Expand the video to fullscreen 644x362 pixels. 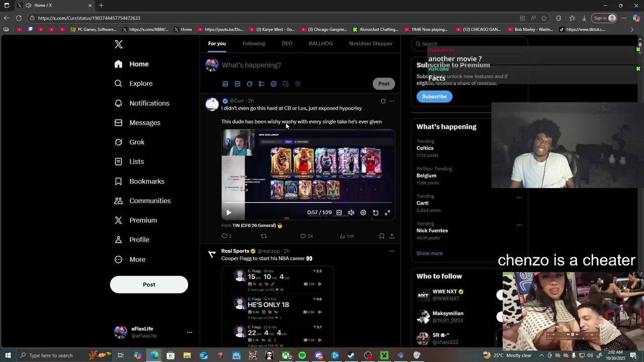click(387, 213)
